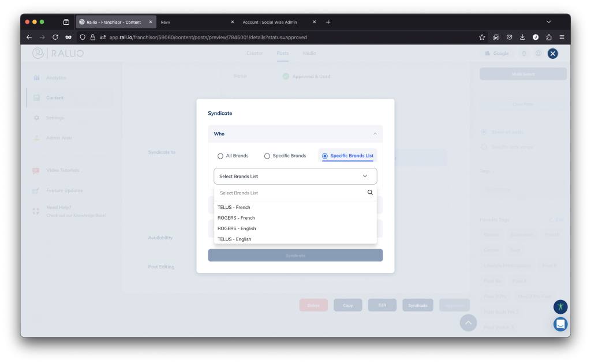Select the French favorite tag
This screenshot has width=591, height=364.
tap(552, 235)
